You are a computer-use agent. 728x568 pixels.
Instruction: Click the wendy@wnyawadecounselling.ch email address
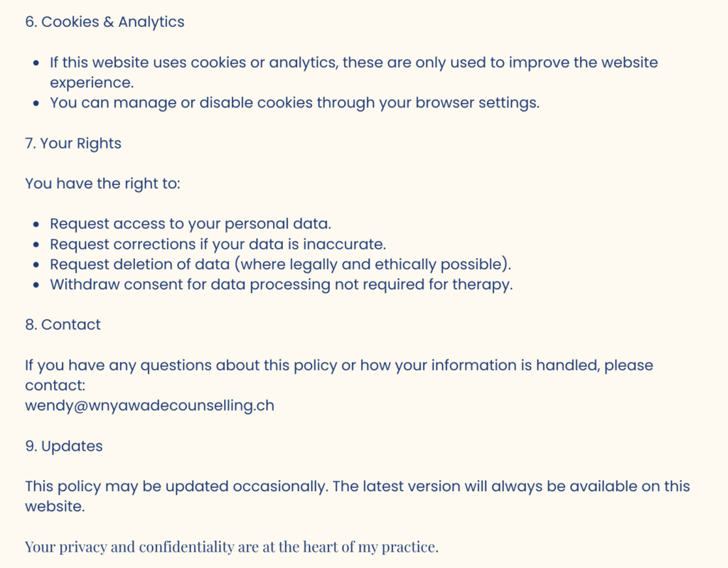[149, 406]
